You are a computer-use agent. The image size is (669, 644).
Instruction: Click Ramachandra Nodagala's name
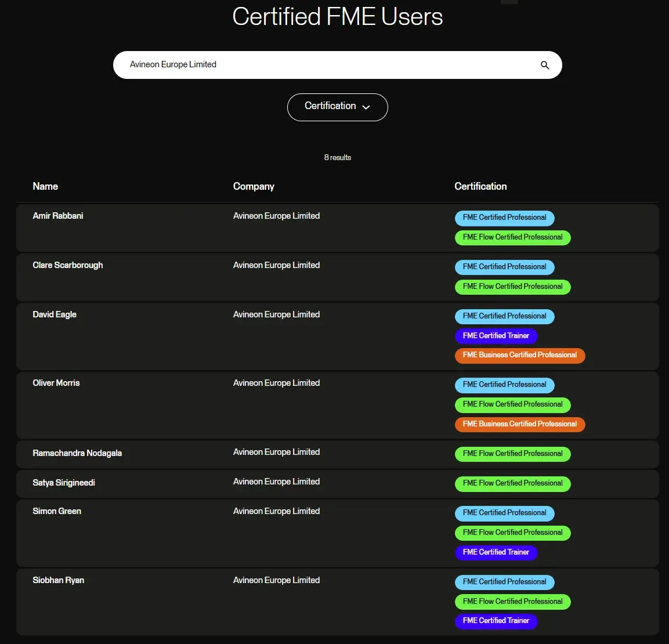(x=77, y=453)
